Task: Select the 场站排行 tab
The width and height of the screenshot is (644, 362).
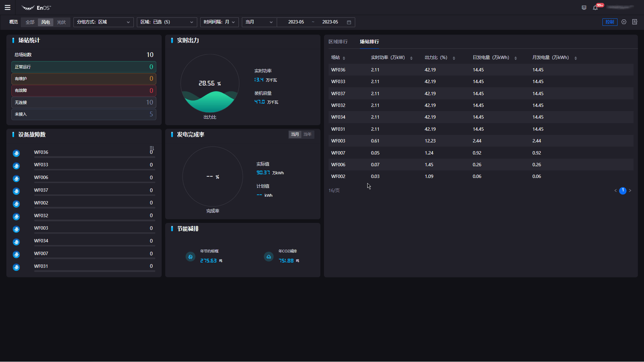Action: (x=369, y=42)
